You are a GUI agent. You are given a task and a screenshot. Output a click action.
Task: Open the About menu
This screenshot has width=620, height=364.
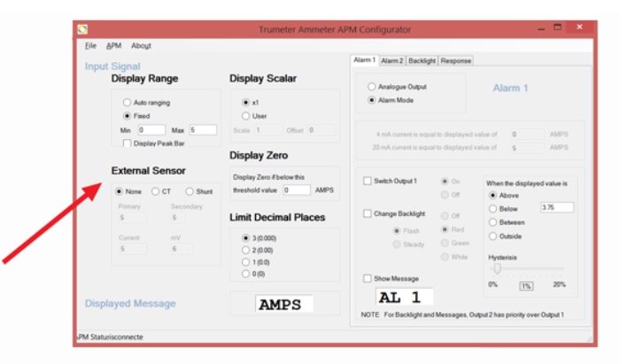click(x=141, y=46)
